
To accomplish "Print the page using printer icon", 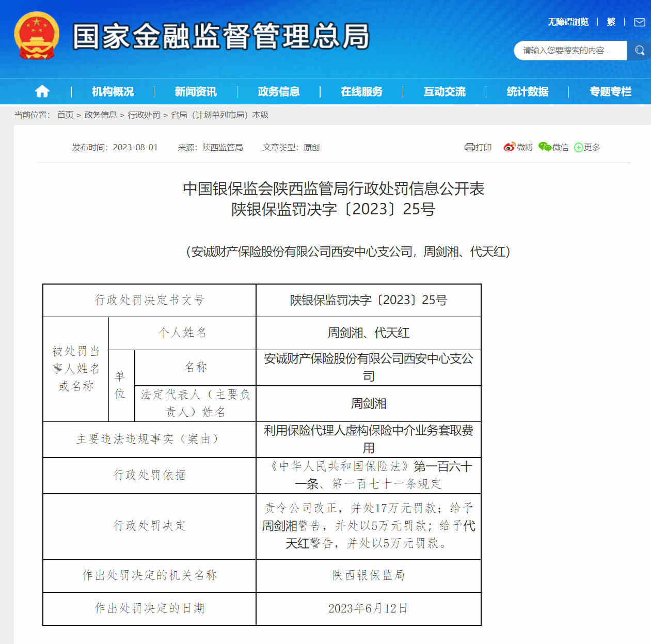I will click(x=469, y=147).
